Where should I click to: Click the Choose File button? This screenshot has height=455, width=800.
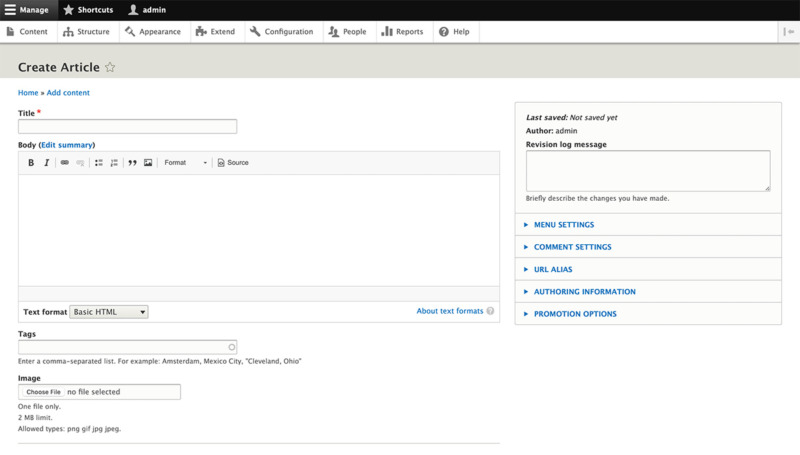(x=44, y=392)
